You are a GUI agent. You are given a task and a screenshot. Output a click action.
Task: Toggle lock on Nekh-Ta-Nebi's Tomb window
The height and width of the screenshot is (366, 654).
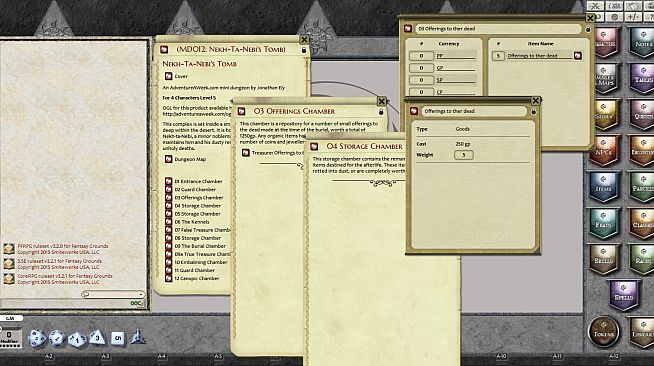[304, 50]
